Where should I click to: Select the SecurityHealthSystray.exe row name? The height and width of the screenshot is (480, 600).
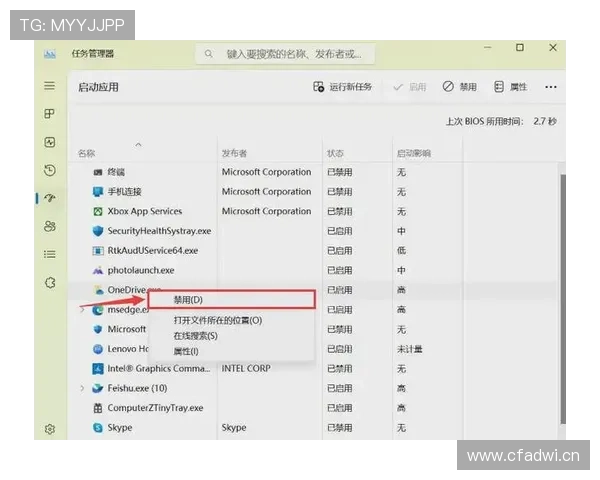[x=159, y=231]
